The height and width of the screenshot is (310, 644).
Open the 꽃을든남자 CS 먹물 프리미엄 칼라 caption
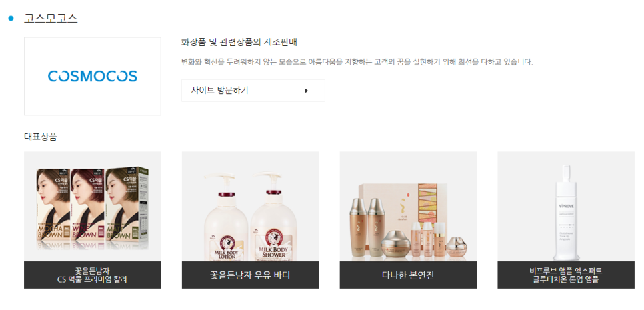(x=93, y=275)
